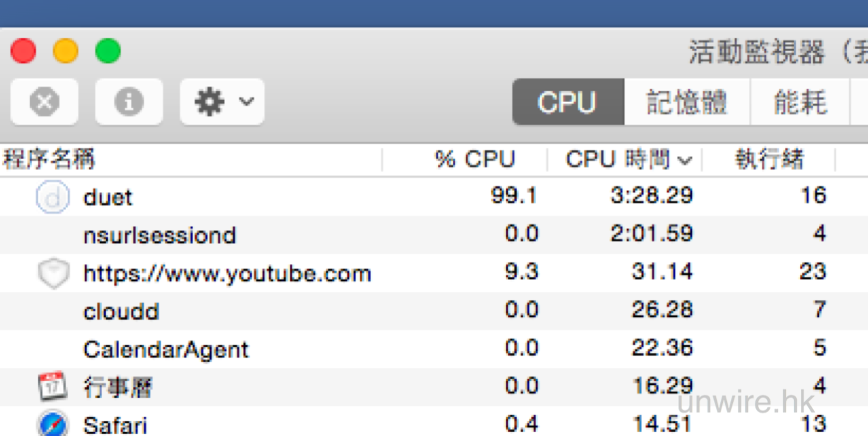868x436 pixels.
Task: Switch to the CPU tab
Action: tap(567, 102)
